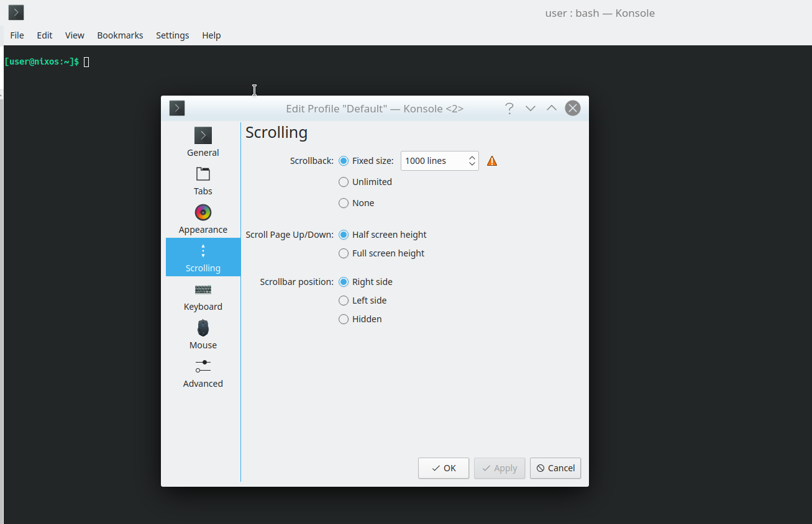Open the Tabs settings page
This screenshot has width=812, height=524.
point(203,180)
